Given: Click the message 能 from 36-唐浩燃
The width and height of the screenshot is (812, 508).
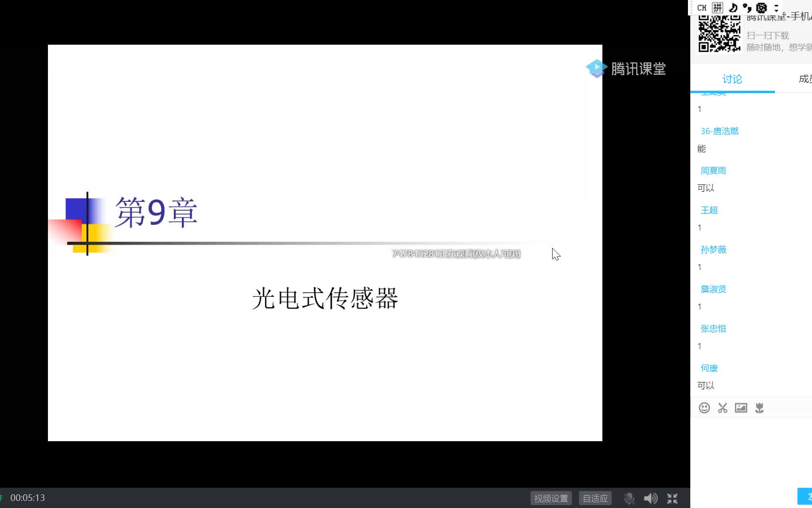Looking at the screenshot, I should tap(702, 149).
